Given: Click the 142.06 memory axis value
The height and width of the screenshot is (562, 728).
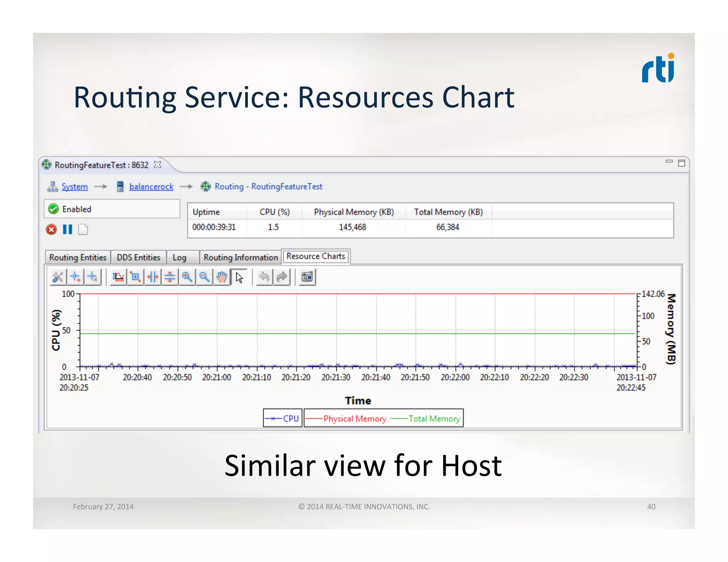Looking at the screenshot, I should coord(653,294).
